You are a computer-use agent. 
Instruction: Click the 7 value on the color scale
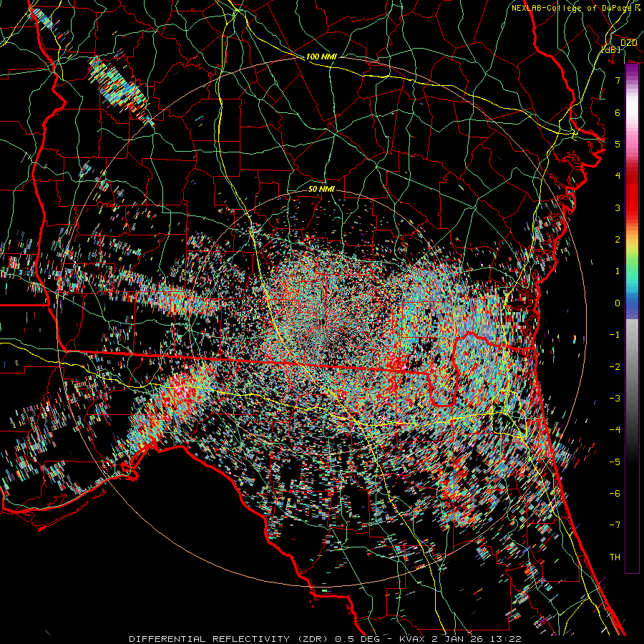[618, 80]
